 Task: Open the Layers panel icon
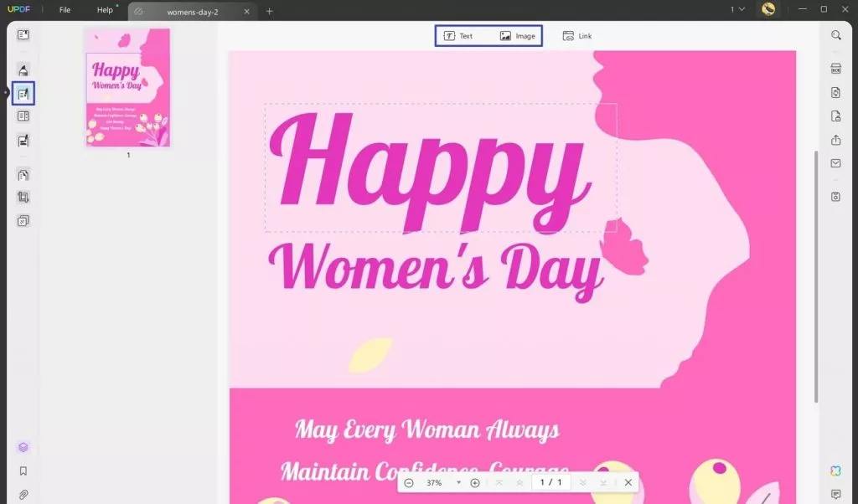23,447
